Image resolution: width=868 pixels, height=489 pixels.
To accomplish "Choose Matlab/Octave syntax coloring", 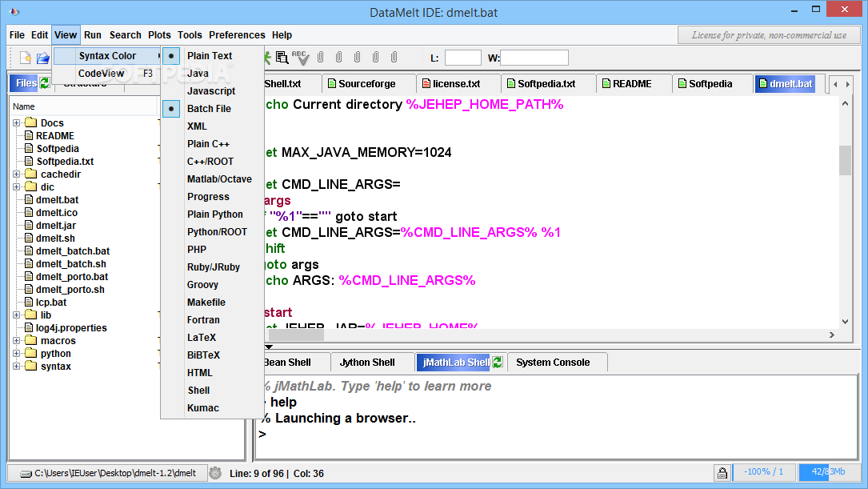I will 219,179.
